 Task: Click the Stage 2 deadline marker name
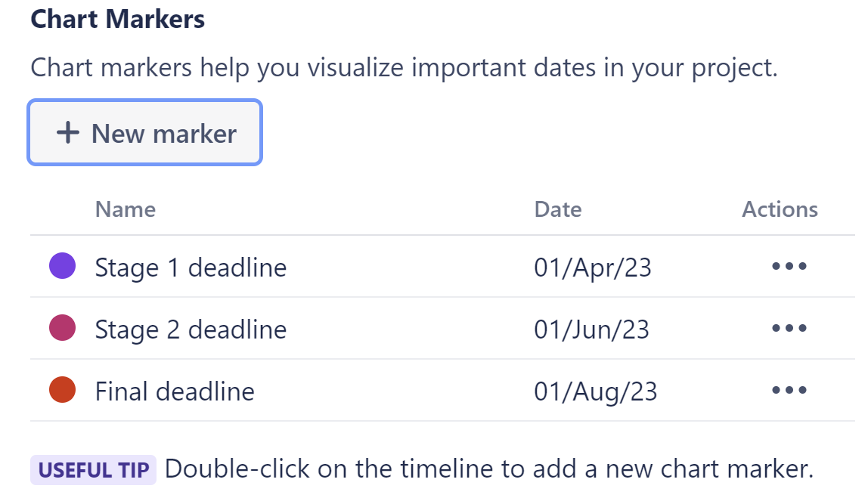pyautogui.click(x=191, y=329)
